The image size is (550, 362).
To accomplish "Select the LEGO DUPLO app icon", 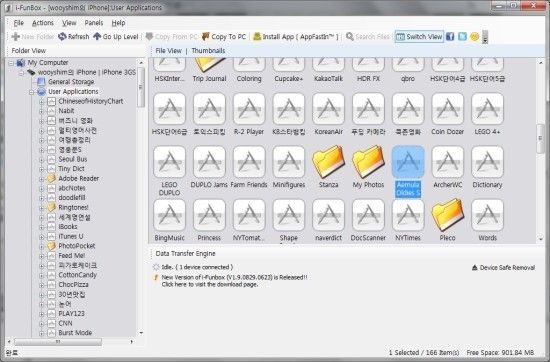I will [x=169, y=162].
